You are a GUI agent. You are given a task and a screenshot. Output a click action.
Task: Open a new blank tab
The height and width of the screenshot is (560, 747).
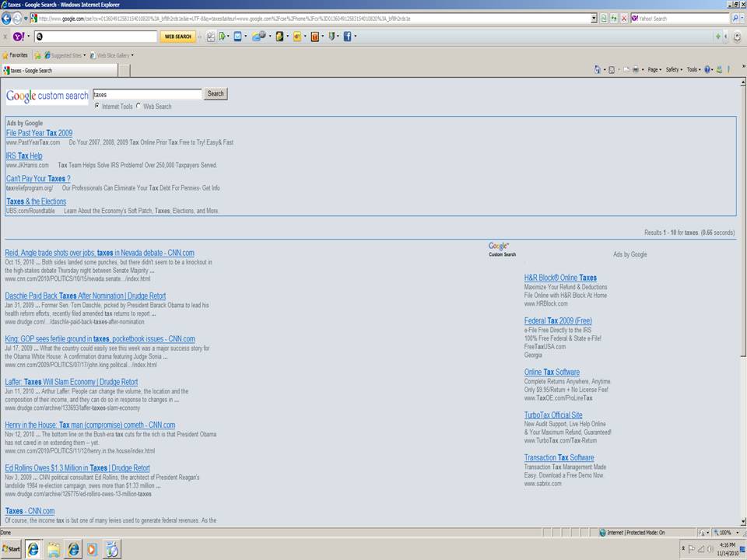[x=124, y=71]
